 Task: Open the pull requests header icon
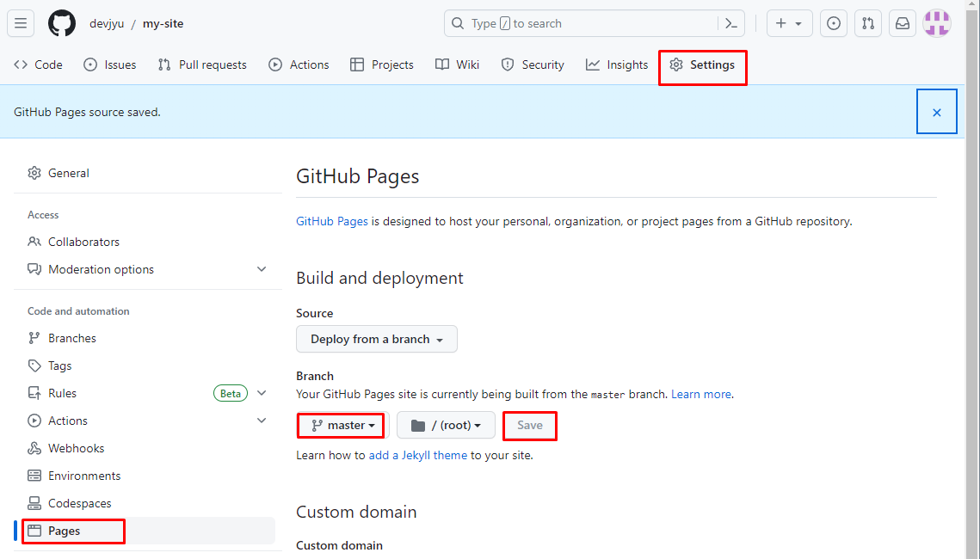[x=868, y=23]
